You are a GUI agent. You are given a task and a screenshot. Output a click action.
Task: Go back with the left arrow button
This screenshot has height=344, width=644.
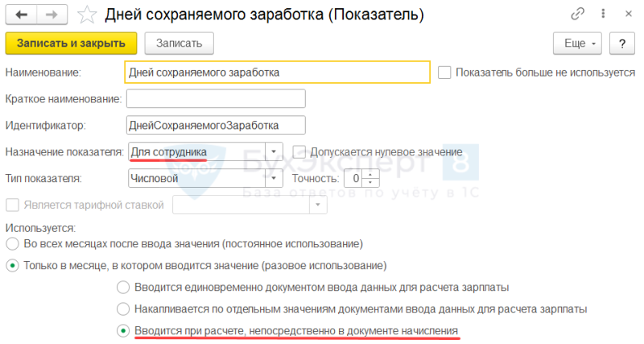(x=21, y=15)
